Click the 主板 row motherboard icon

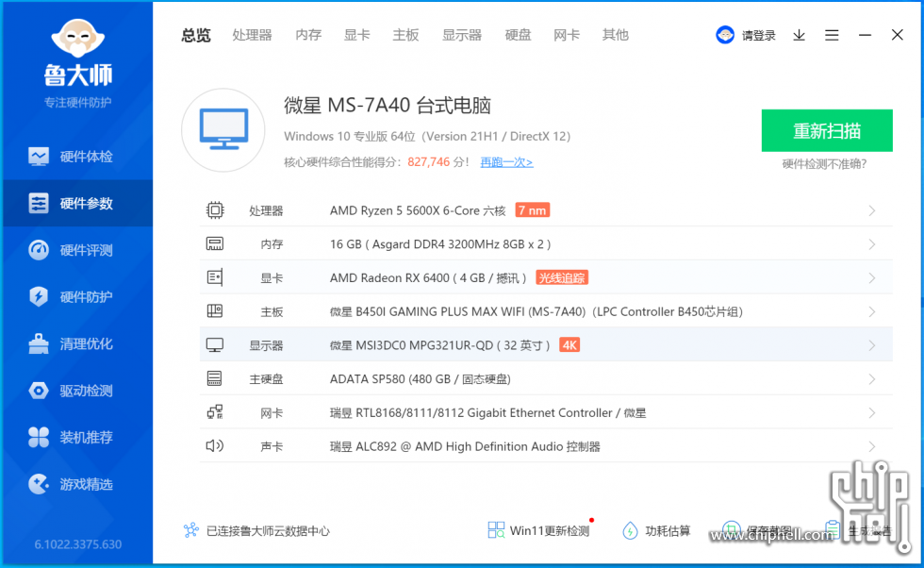(215, 310)
